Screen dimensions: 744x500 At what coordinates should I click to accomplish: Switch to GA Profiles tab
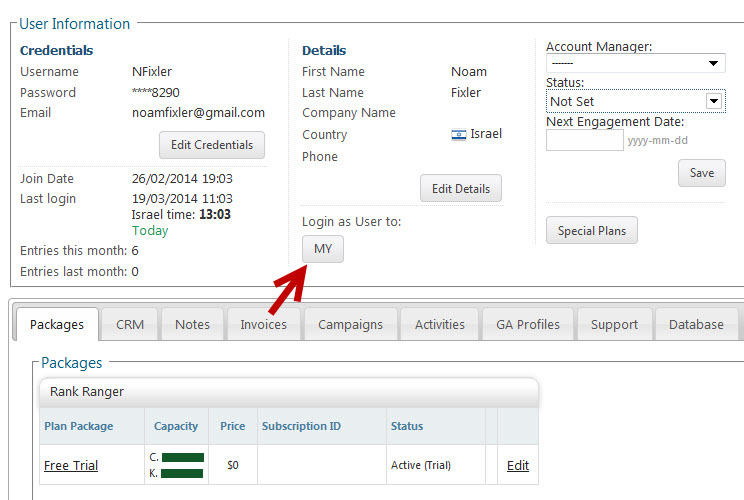point(528,324)
